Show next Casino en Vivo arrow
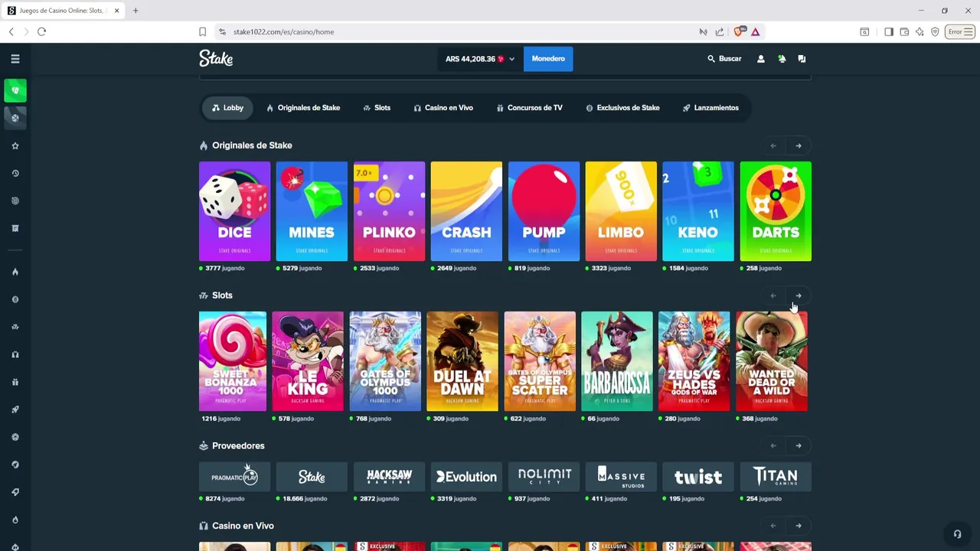Viewport: 980px width, 551px height. (x=799, y=526)
